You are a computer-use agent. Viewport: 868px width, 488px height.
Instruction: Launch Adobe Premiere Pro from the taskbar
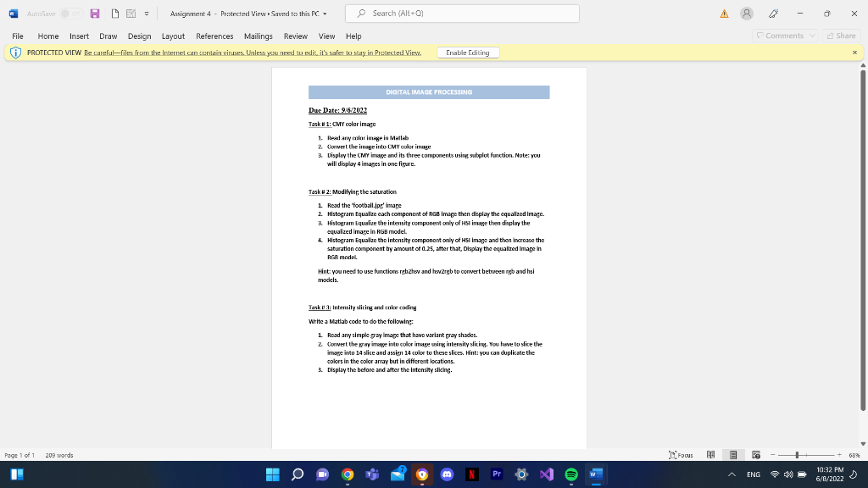[x=497, y=474]
